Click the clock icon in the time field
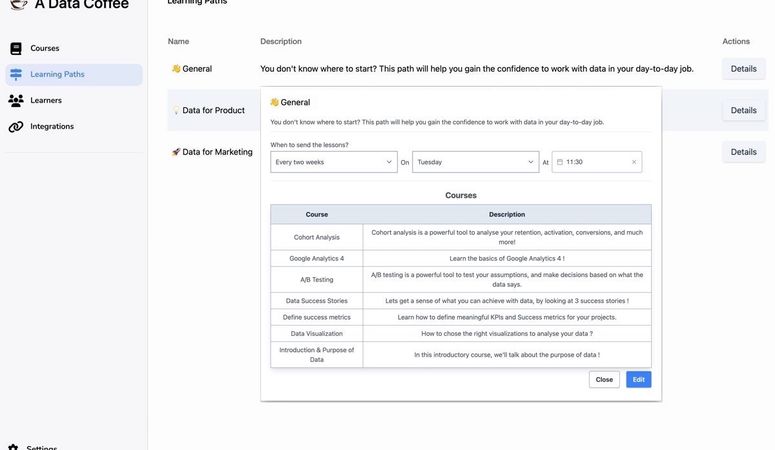 (560, 162)
